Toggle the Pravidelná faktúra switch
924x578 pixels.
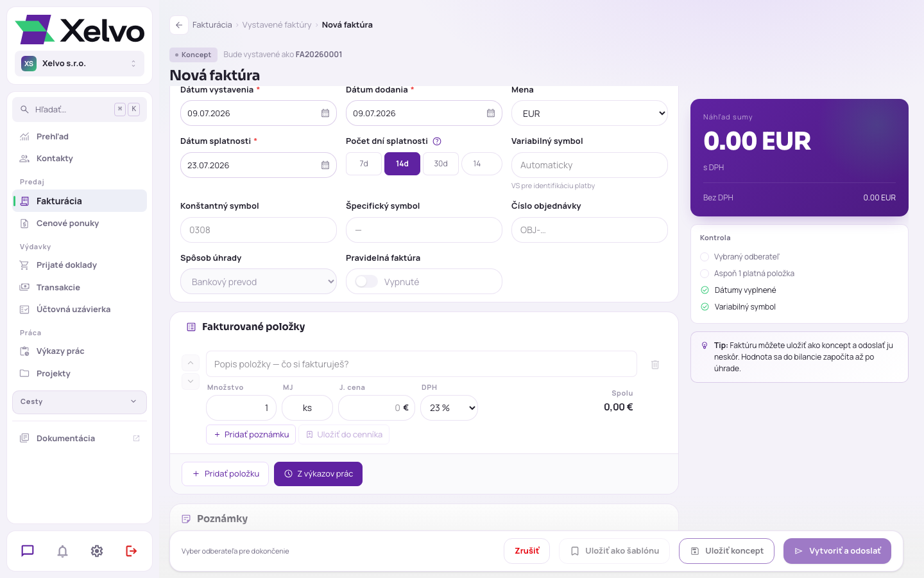[x=366, y=281]
